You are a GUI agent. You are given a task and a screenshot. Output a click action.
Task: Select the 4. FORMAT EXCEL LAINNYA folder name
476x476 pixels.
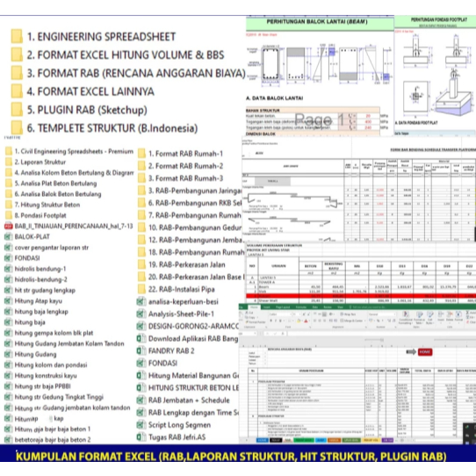pyautogui.click(x=90, y=91)
